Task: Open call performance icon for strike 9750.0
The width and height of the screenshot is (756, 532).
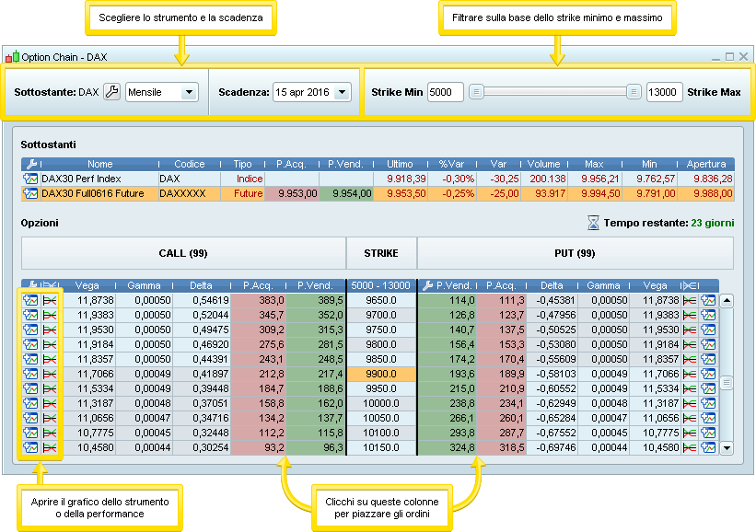Action: [50, 330]
